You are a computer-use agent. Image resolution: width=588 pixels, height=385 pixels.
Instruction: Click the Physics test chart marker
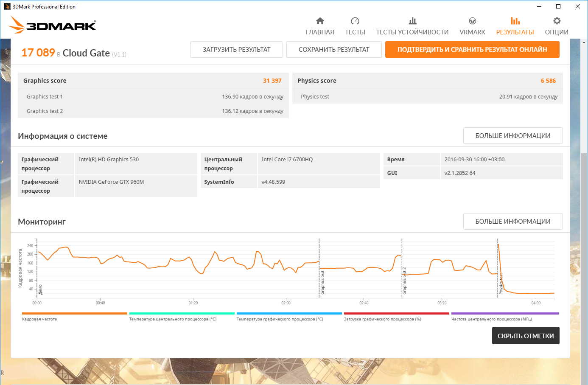[x=501, y=284]
